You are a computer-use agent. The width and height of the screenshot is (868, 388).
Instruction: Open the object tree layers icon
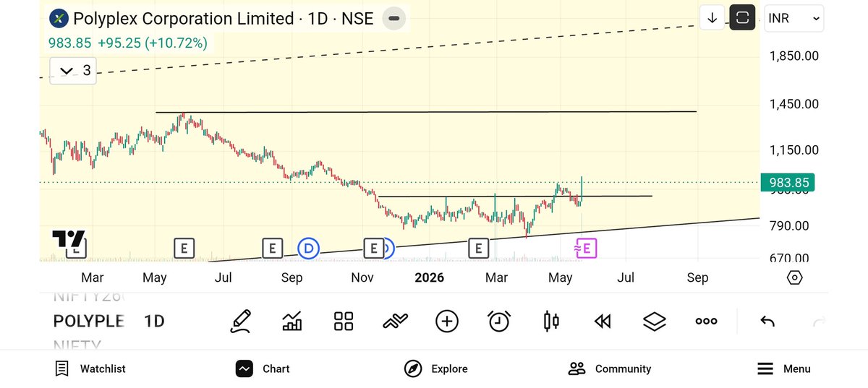[x=655, y=321]
